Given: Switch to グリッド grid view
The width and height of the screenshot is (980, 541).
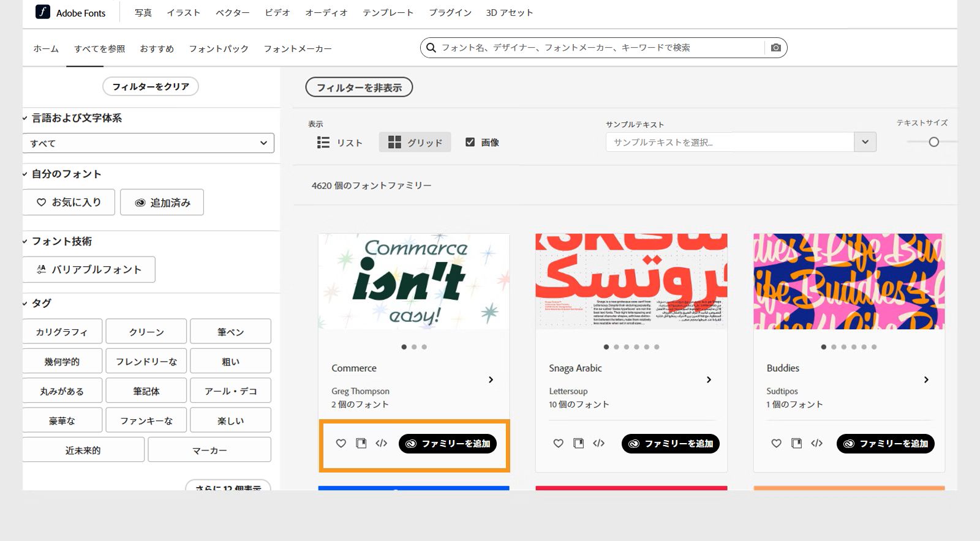Looking at the screenshot, I should (415, 143).
